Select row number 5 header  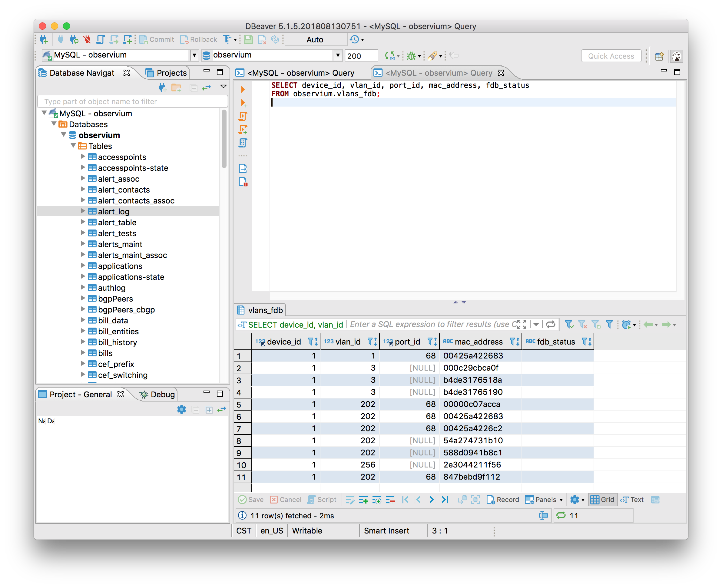tap(243, 404)
